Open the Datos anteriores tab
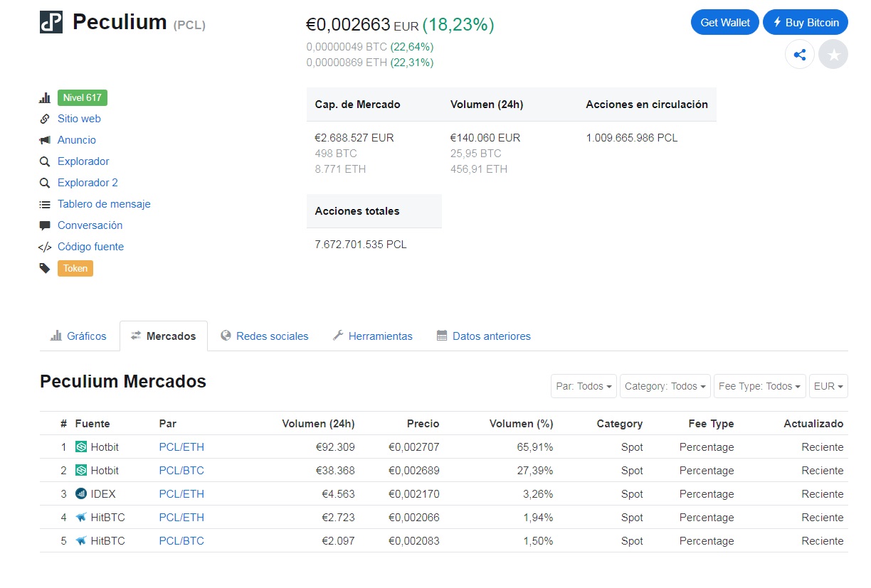The width and height of the screenshot is (871, 588). click(x=484, y=336)
